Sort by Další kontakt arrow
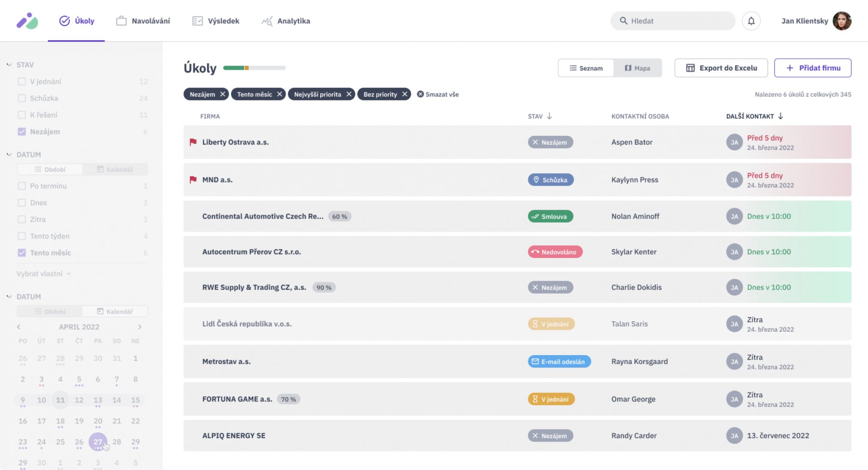 (x=780, y=116)
